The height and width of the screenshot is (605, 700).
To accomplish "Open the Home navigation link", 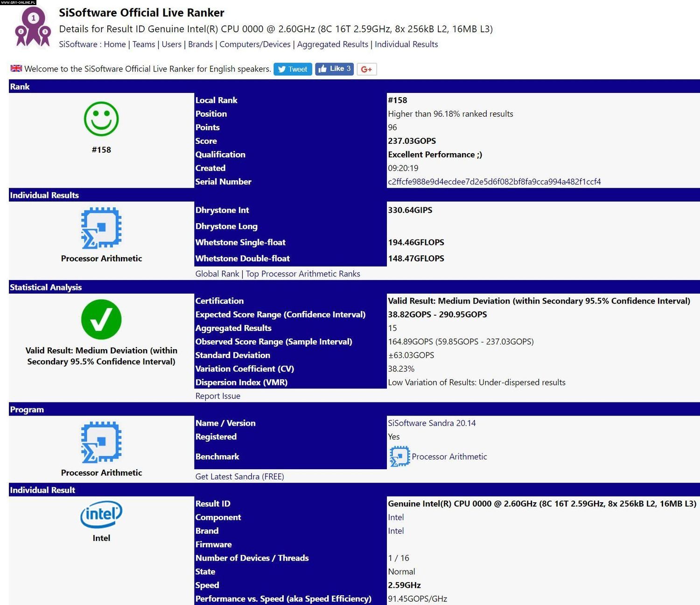I will pos(115,44).
